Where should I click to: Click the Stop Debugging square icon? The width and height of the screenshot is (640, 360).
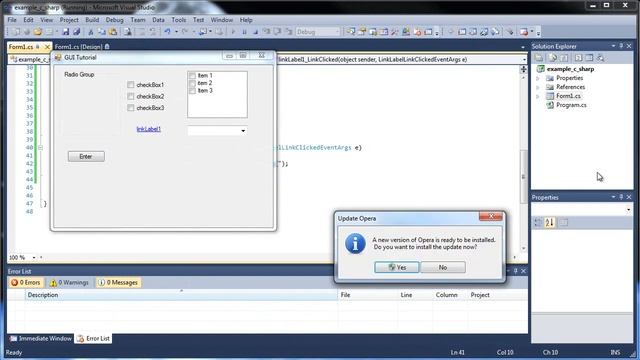(x=255, y=32)
